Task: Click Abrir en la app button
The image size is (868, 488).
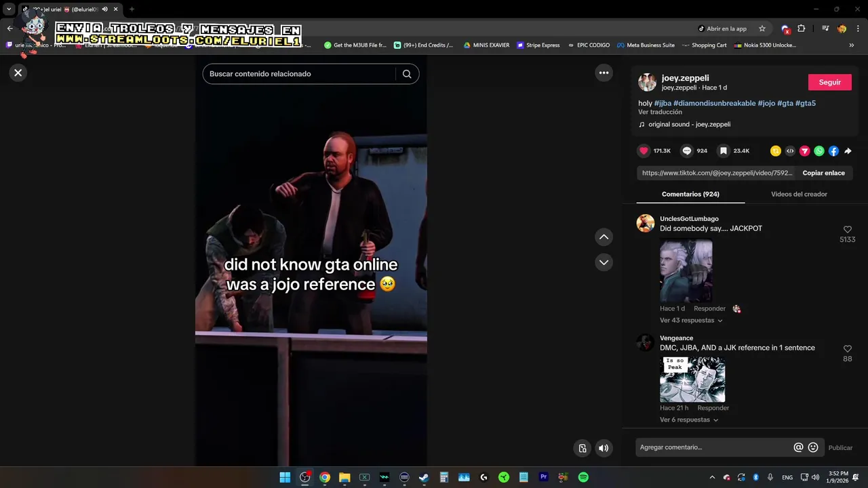Action: tap(722, 28)
